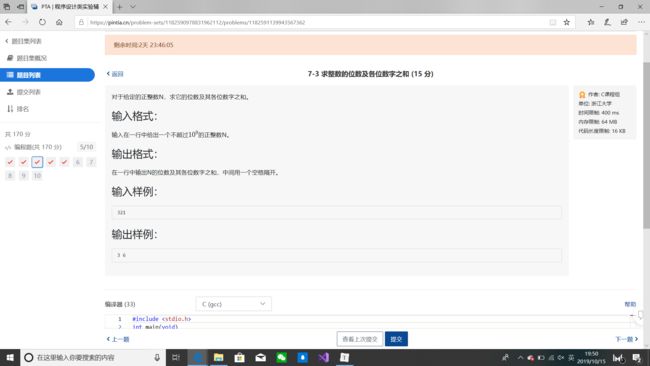Open Mail app from taskbar

tap(260, 357)
